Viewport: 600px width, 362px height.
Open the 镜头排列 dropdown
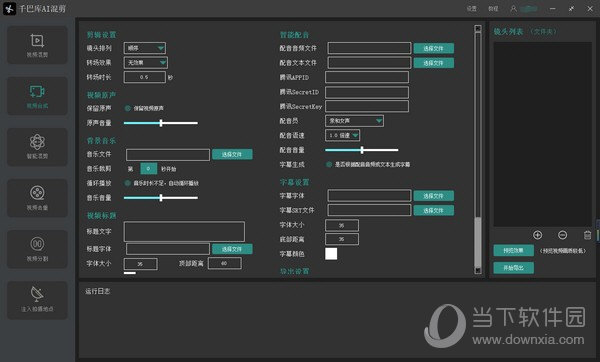(145, 48)
